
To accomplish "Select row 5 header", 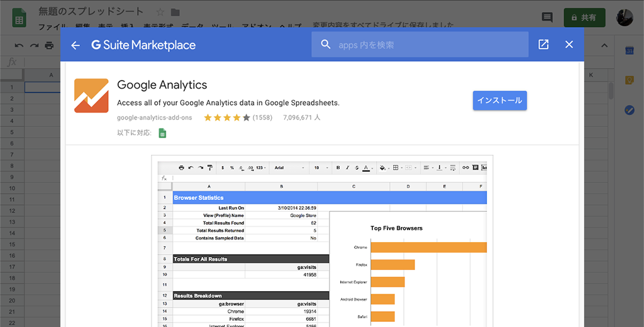I will click(12, 132).
